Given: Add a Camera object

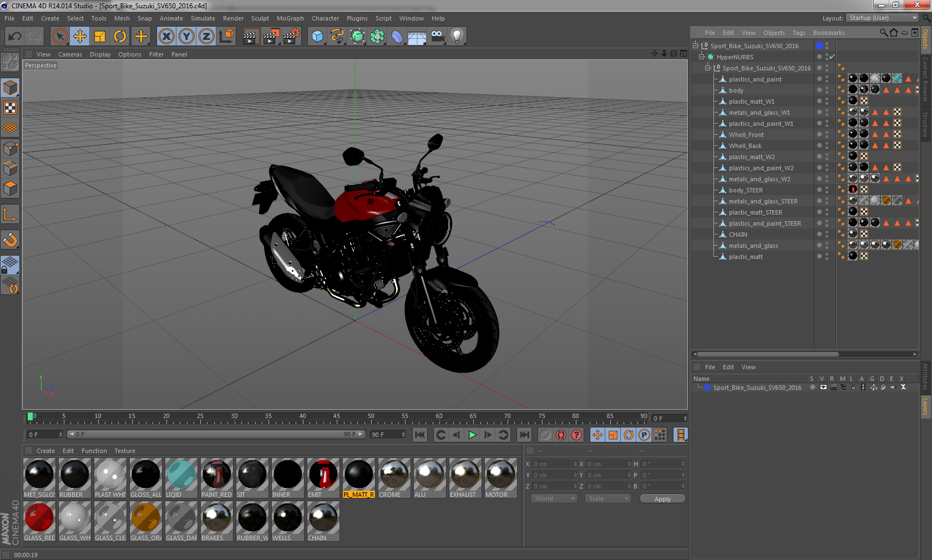Looking at the screenshot, I should click(x=437, y=37).
